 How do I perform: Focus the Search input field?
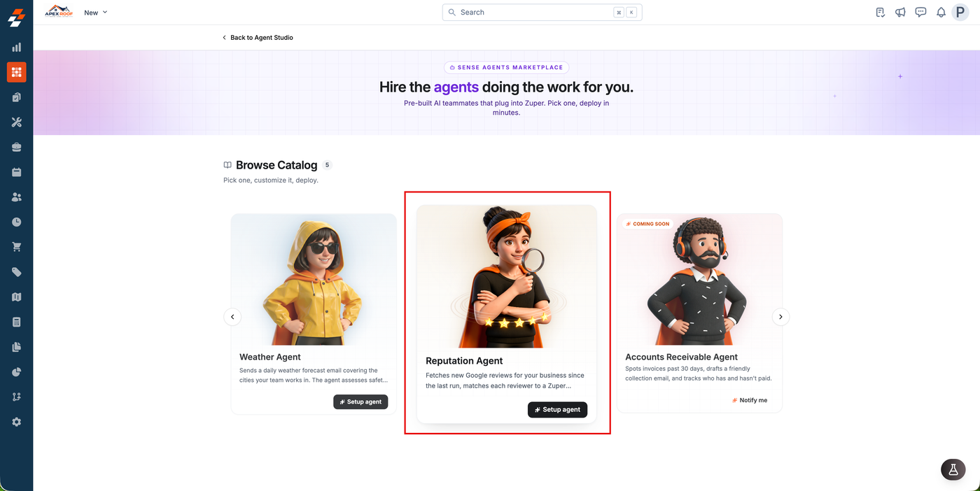pos(542,13)
